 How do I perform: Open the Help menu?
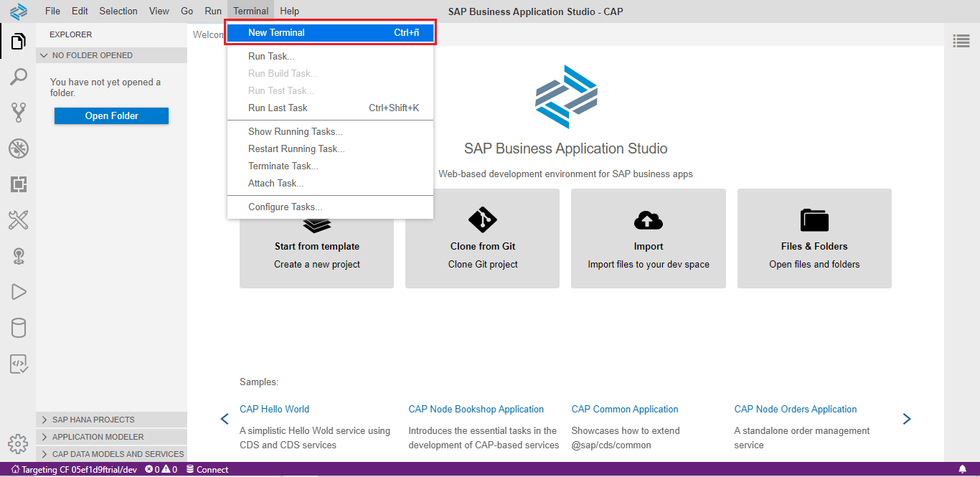pyautogui.click(x=289, y=11)
